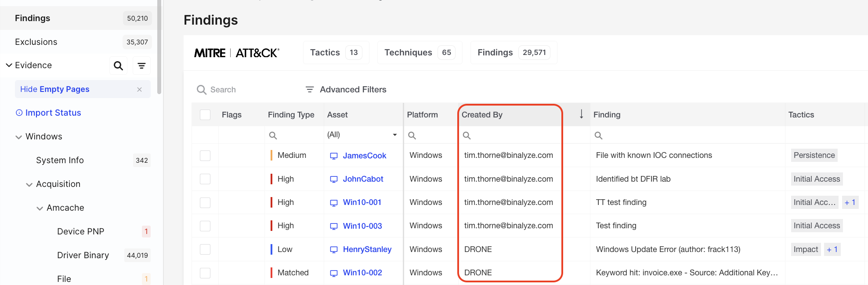Click the MITRE ATT&CK logo
Viewport: 868px width, 285px height.
click(237, 53)
